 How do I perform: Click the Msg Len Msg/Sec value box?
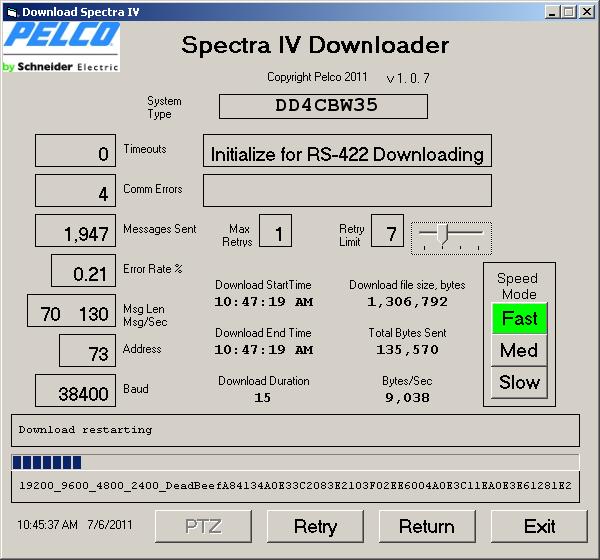click(x=72, y=310)
